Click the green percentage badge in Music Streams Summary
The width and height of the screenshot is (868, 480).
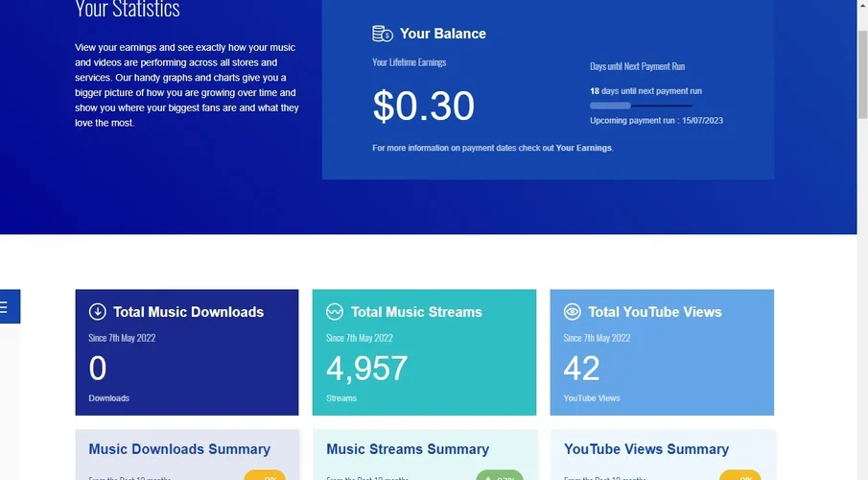coord(500,475)
